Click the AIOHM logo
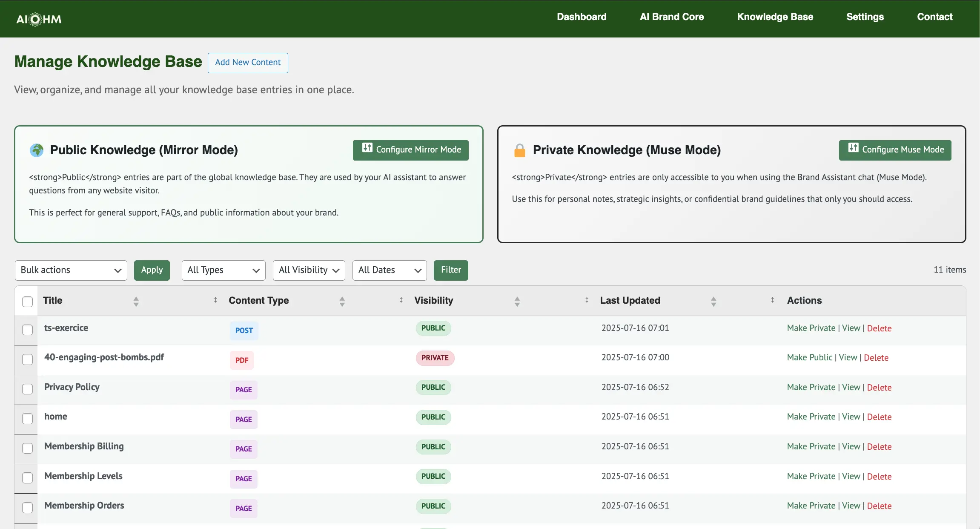The image size is (980, 529). click(39, 19)
